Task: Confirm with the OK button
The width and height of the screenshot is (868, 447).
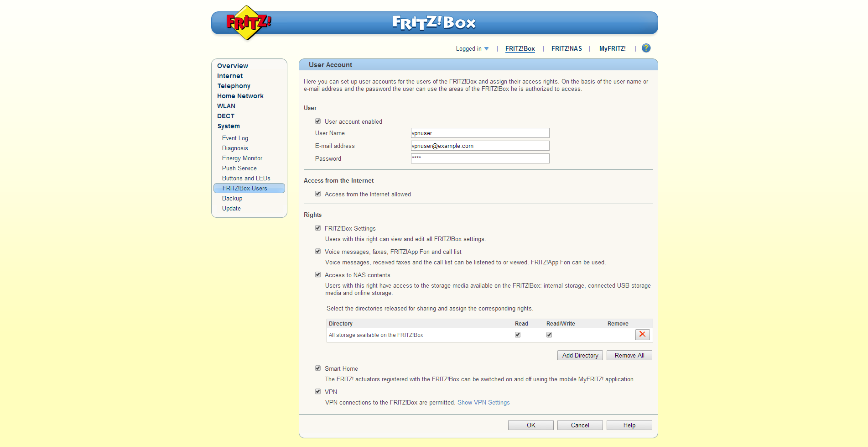Action: tap(531, 425)
